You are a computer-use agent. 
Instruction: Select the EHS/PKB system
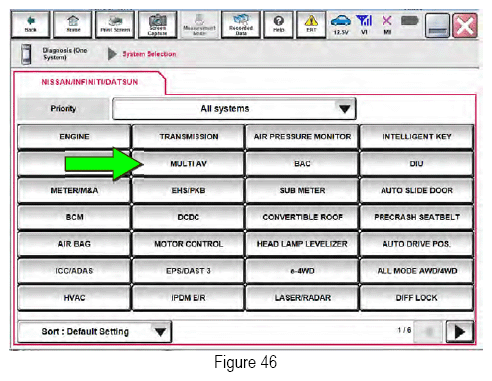[188, 190]
